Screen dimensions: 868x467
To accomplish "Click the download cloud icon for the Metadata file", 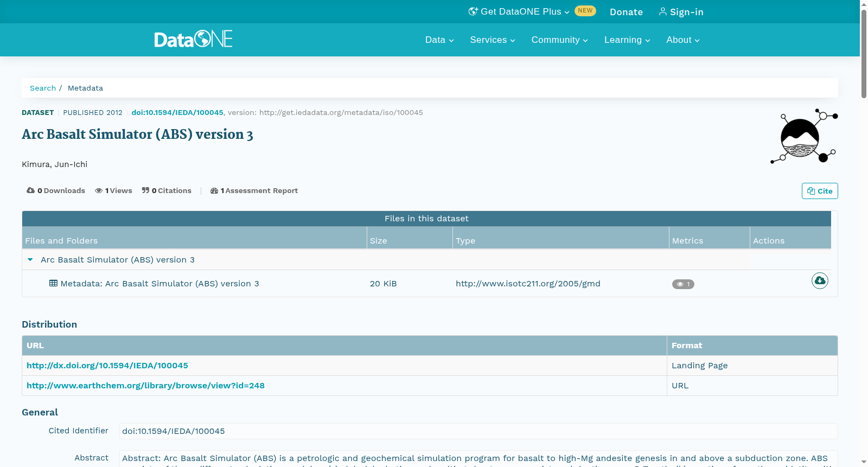I will 820,280.
